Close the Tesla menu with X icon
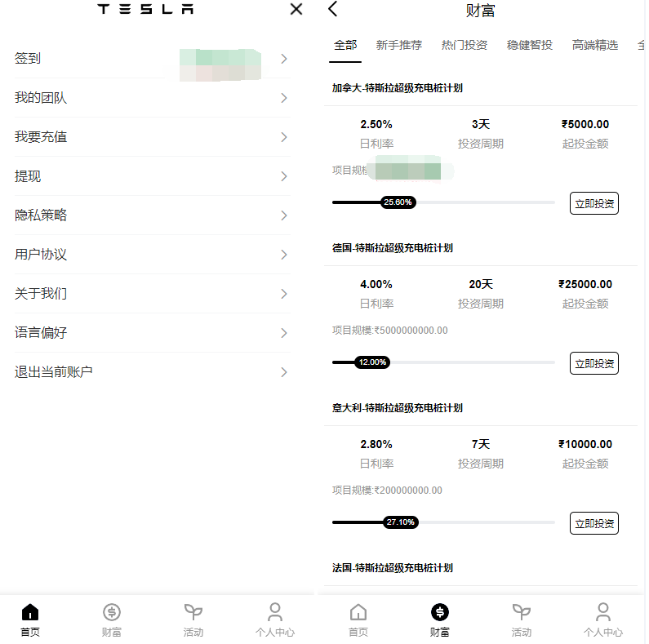649x644 pixels. click(x=296, y=9)
